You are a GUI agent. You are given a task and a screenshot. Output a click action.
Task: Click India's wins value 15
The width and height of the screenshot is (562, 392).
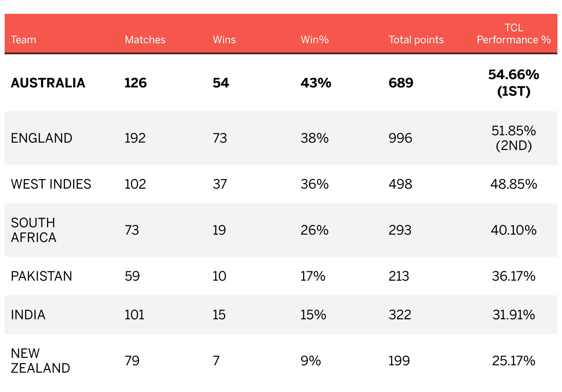tap(219, 315)
